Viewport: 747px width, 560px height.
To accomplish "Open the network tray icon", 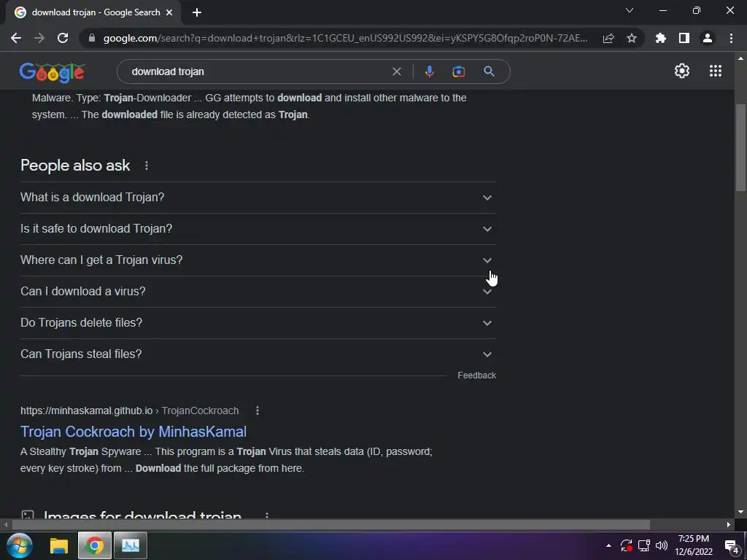I will click(644, 545).
